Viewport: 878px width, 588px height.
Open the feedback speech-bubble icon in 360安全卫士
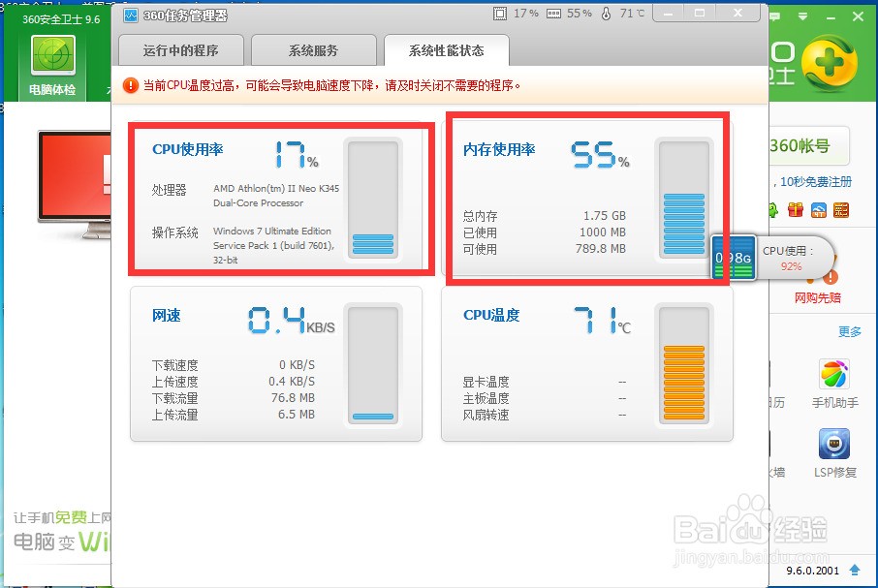775,16
